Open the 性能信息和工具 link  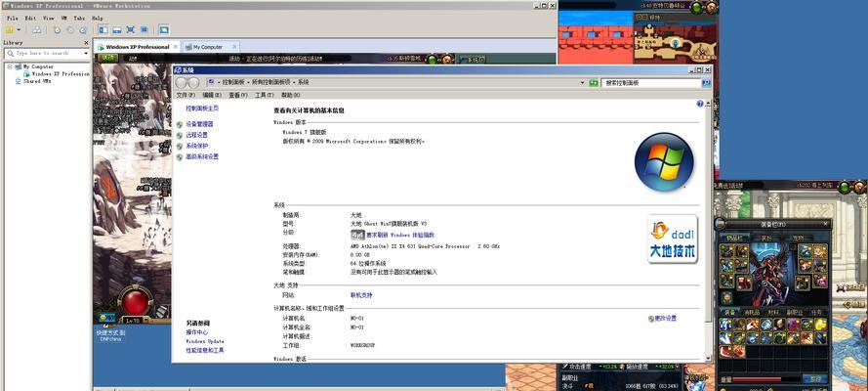click(205, 351)
